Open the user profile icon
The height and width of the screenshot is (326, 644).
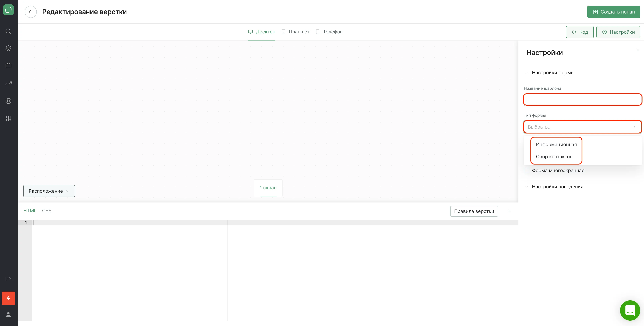[x=8, y=315]
